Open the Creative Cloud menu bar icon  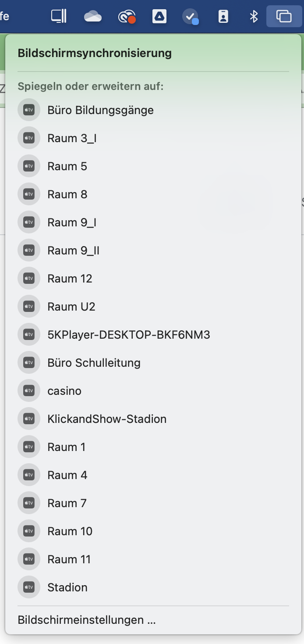pyautogui.click(x=127, y=17)
